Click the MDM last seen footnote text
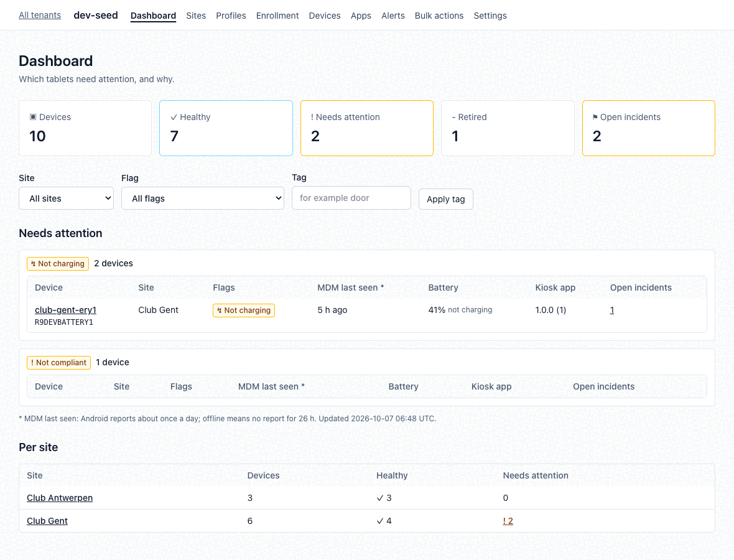 [x=228, y=419]
